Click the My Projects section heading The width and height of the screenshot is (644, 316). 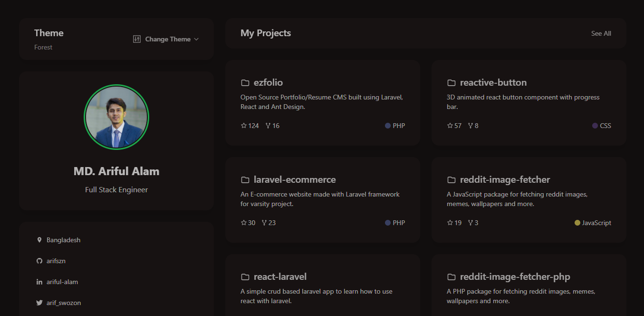[x=266, y=33]
